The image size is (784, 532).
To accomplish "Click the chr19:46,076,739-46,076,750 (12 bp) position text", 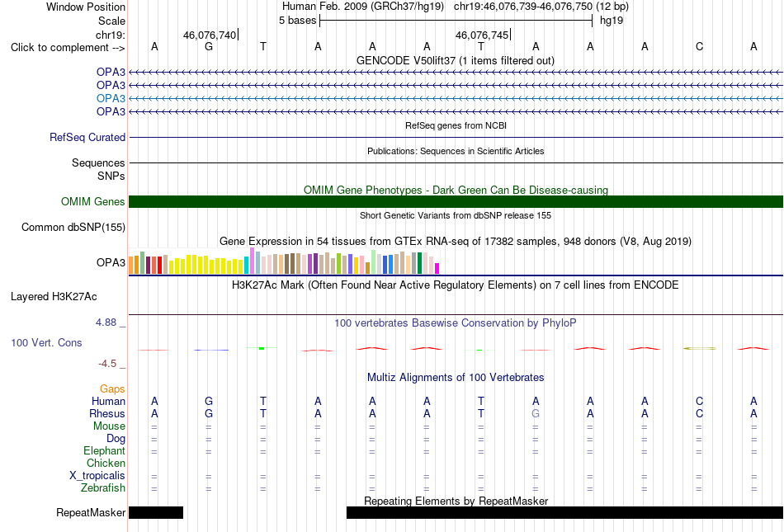I will point(541,7).
